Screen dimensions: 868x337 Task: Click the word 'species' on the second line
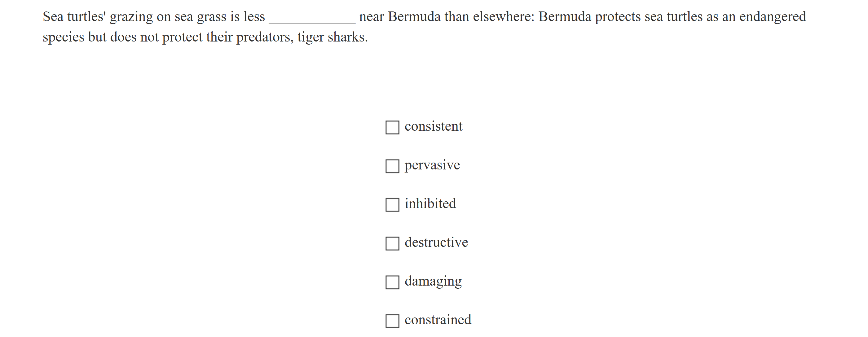click(63, 37)
